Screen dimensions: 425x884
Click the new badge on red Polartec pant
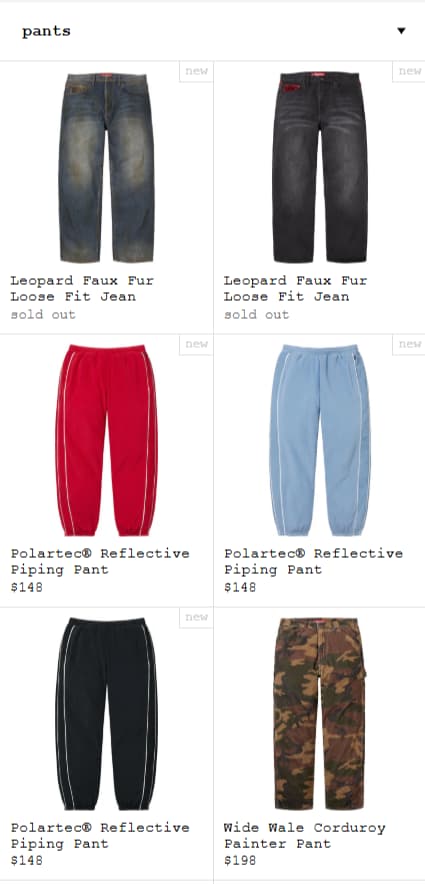[x=196, y=344]
